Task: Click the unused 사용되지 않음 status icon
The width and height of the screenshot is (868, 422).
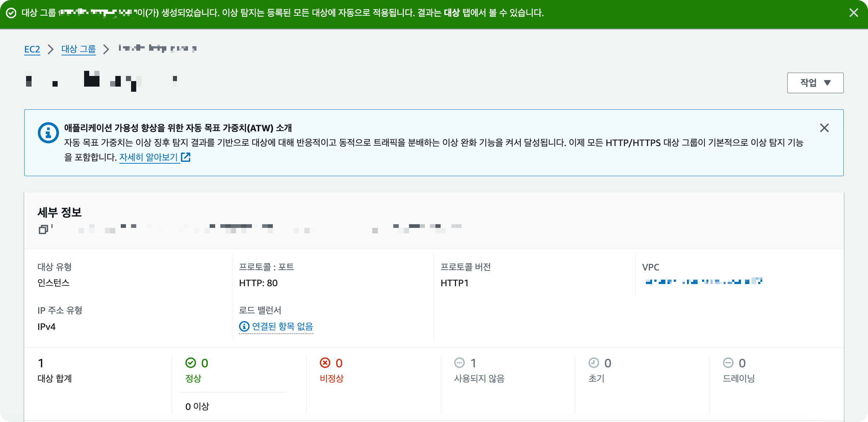Action: point(459,363)
